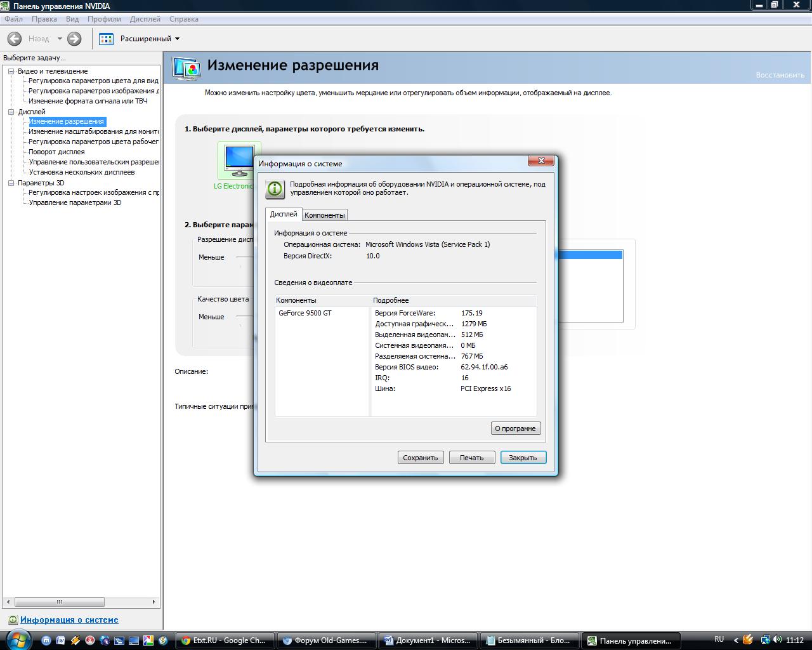Click the Печать button
Screen dimensions: 812x650
[472, 458]
